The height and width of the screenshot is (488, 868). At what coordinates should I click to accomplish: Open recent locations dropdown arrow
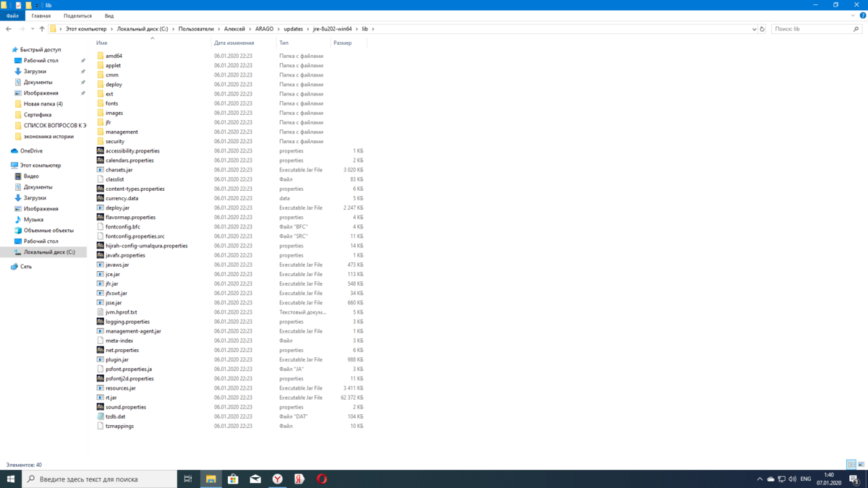coord(33,29)
